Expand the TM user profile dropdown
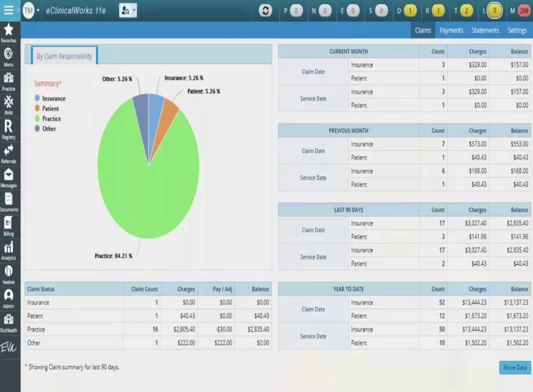Image resolution: width=533 pixels, height=392 pixels. pos(38,10)
